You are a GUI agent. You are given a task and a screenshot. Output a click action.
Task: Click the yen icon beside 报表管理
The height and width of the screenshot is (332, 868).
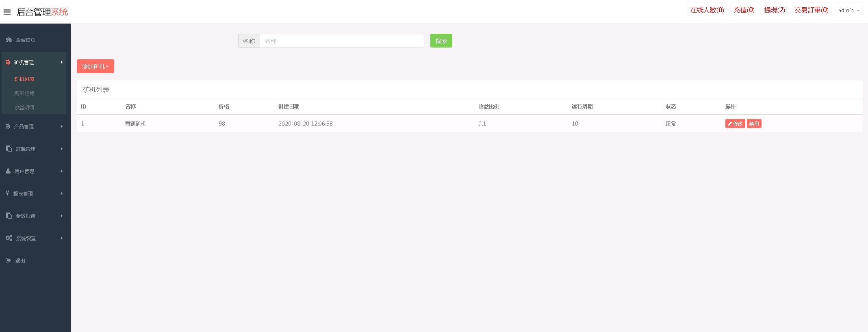[7, 193]
